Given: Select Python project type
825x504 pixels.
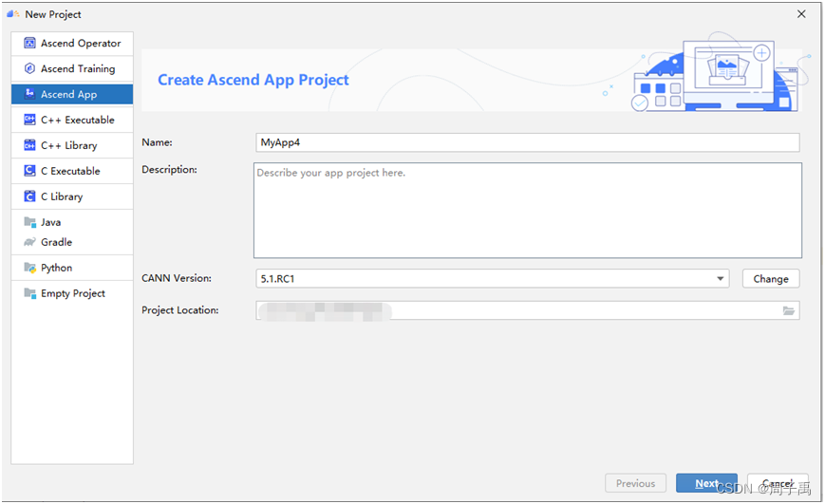Looking at the screenshot, I should coord(72,268).
